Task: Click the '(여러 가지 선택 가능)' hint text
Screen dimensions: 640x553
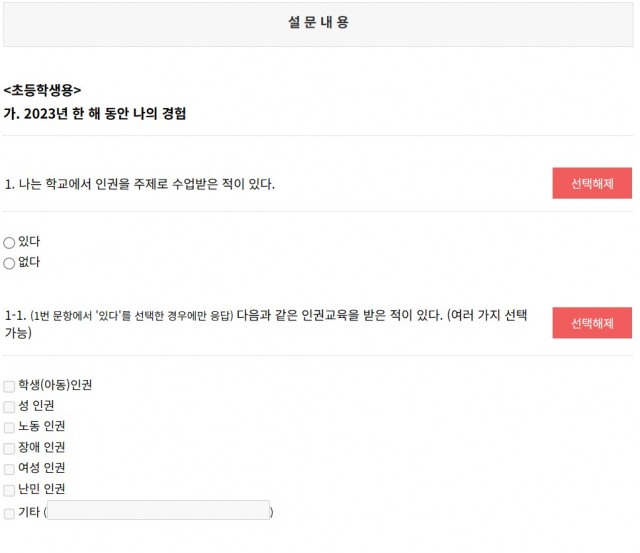Action: pyautogui.click(x=485, y=316)
